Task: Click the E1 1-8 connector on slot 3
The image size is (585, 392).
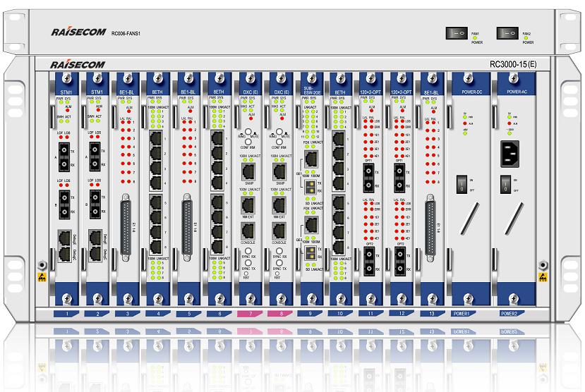Action: [x=127, y=224]
